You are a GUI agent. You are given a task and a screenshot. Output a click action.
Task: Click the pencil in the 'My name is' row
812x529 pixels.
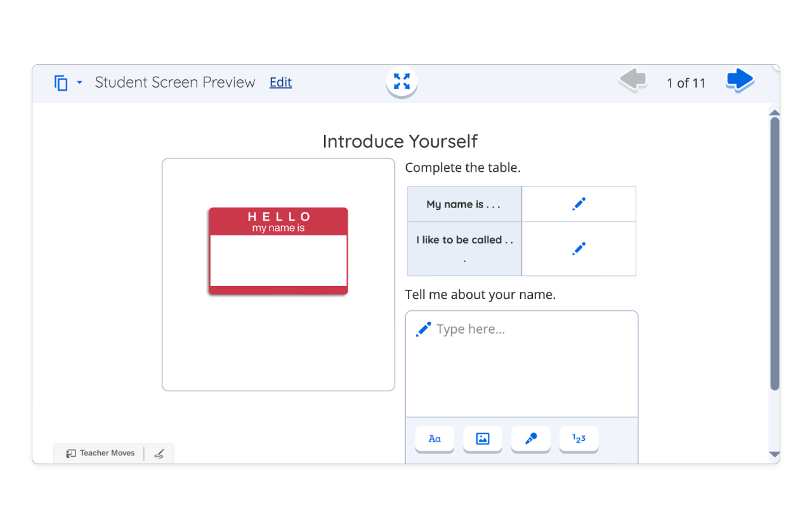(579, 204)
